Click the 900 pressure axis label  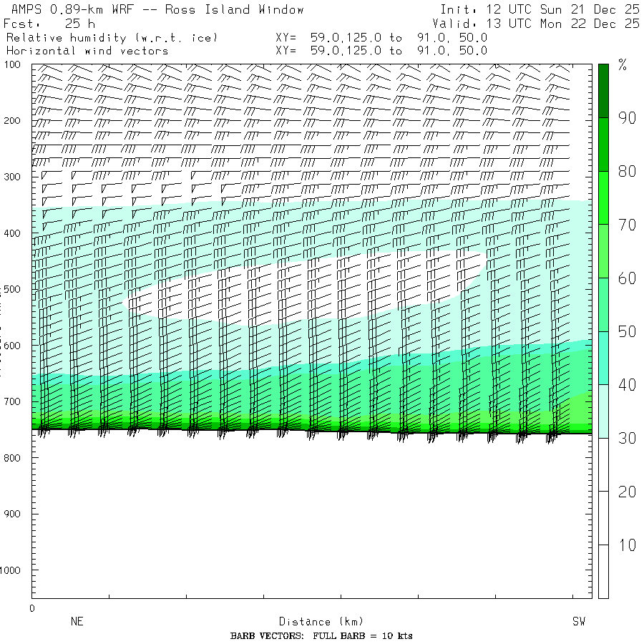coord(12,514)
